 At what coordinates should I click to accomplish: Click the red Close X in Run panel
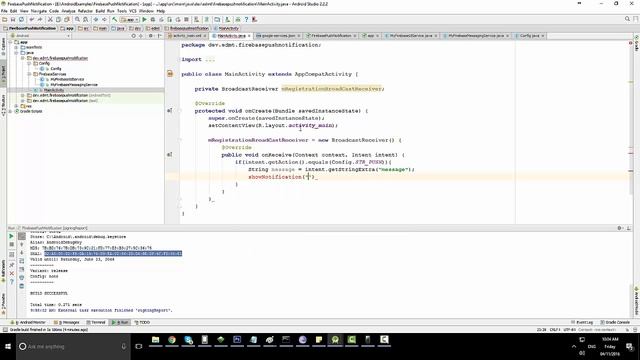[x=11, y=273]
